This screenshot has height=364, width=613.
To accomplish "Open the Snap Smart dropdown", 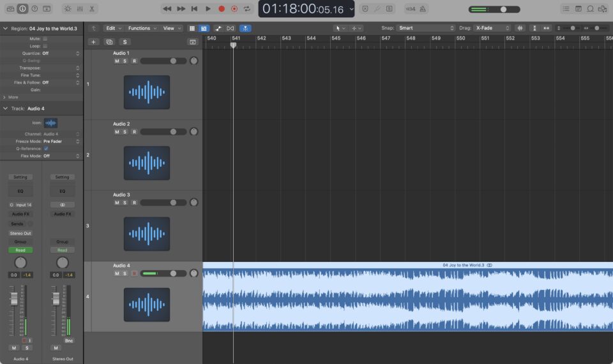I will [x=425, y=28].
